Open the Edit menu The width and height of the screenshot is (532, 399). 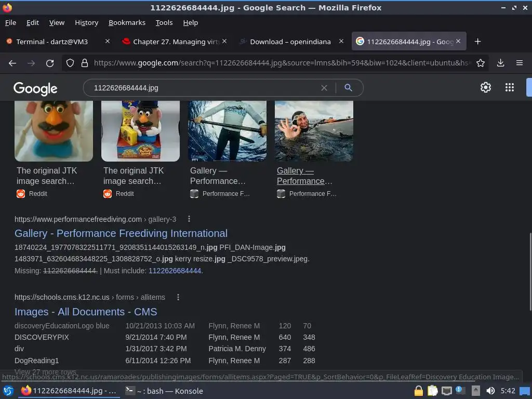[33, 23]
